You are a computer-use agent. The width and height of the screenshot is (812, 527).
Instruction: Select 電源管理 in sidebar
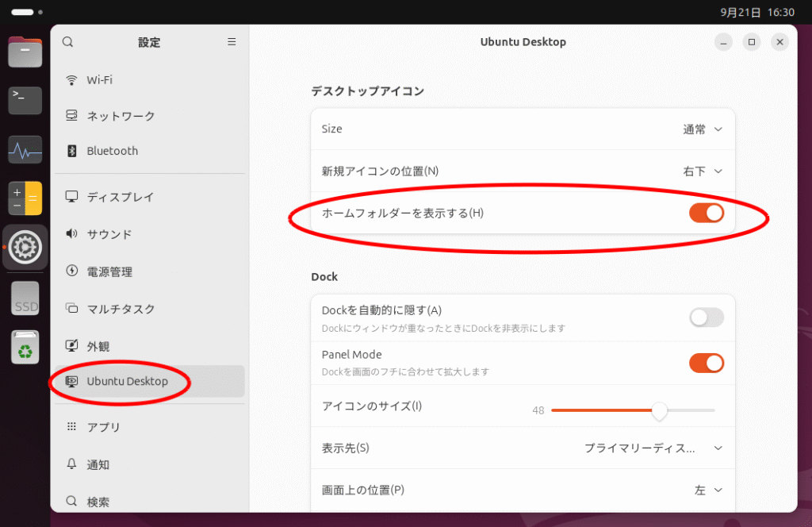click(x=150, y=271)
